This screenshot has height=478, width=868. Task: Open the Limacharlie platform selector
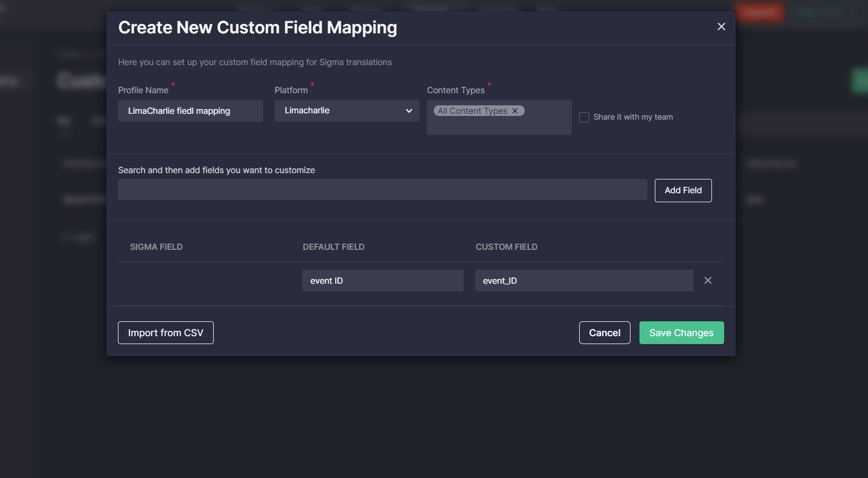[346, 111]
